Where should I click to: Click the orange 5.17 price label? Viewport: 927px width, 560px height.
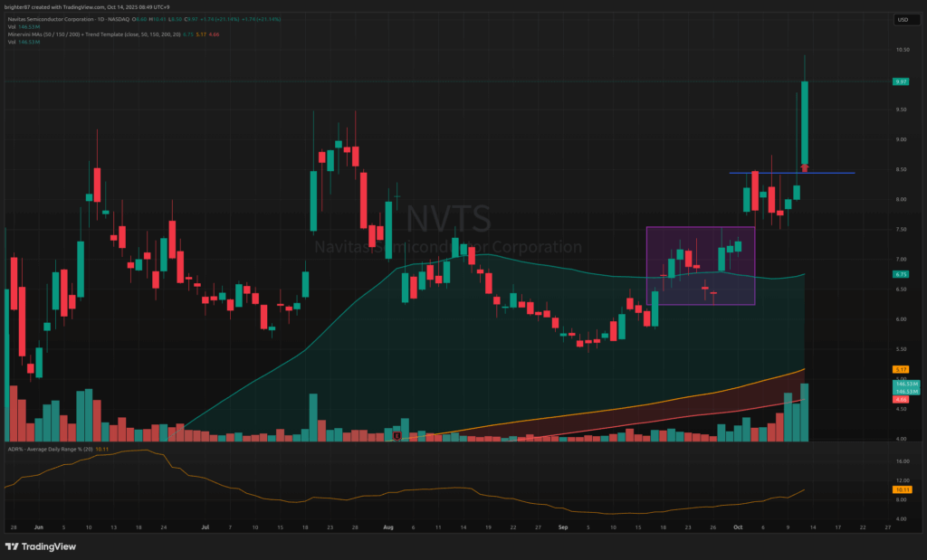click(x=901, y=369)
